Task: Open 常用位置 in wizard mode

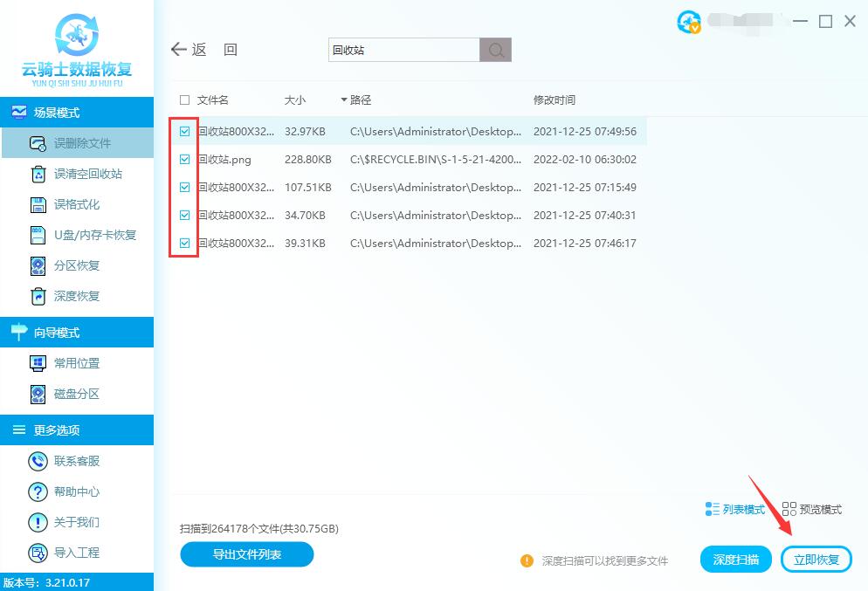Action: pyautogui.click(x=78, y=363)
